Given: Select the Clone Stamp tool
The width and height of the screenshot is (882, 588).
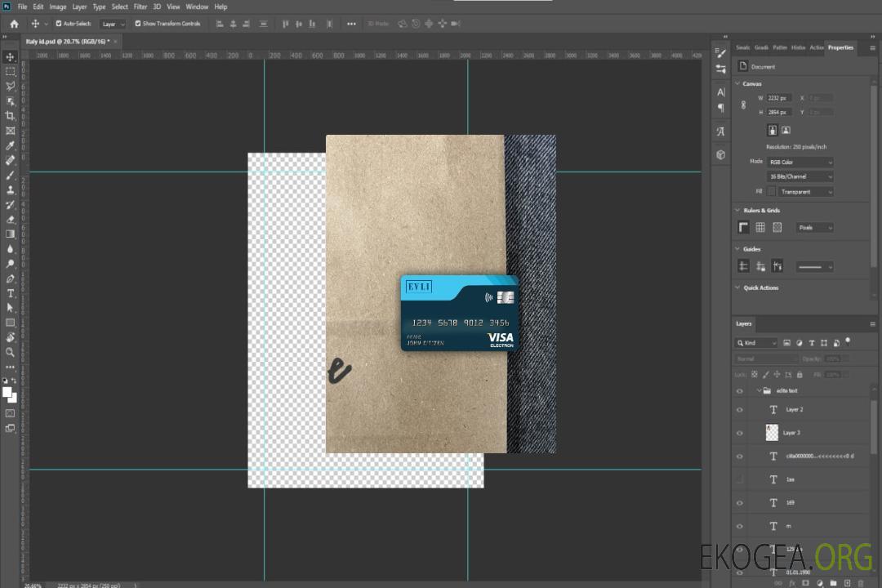Looking at the screenshot, I should 10,189.
